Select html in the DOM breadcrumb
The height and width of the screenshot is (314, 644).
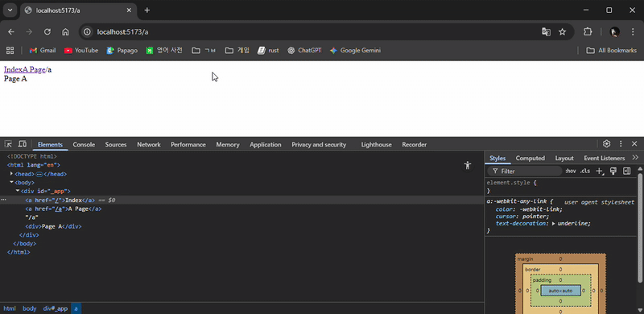click(x=10, y=308)
